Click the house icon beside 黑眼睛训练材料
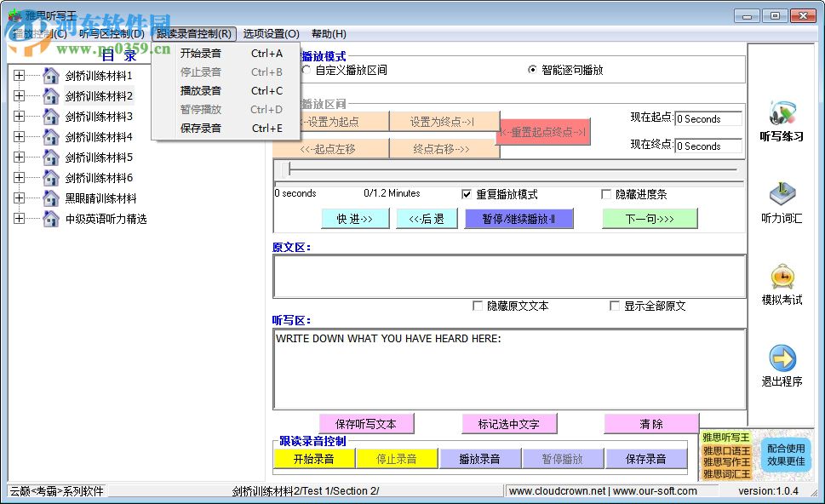Viewport: 825px width, 504px height. click(51, 198)
